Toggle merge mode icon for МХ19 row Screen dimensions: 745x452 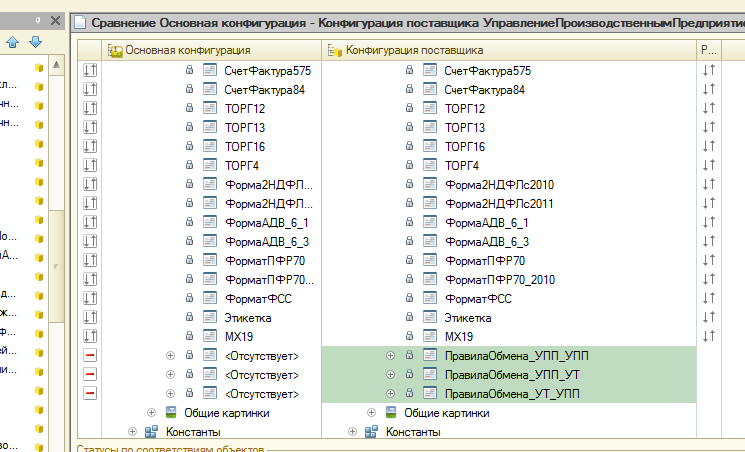click(x=90, y=337)
